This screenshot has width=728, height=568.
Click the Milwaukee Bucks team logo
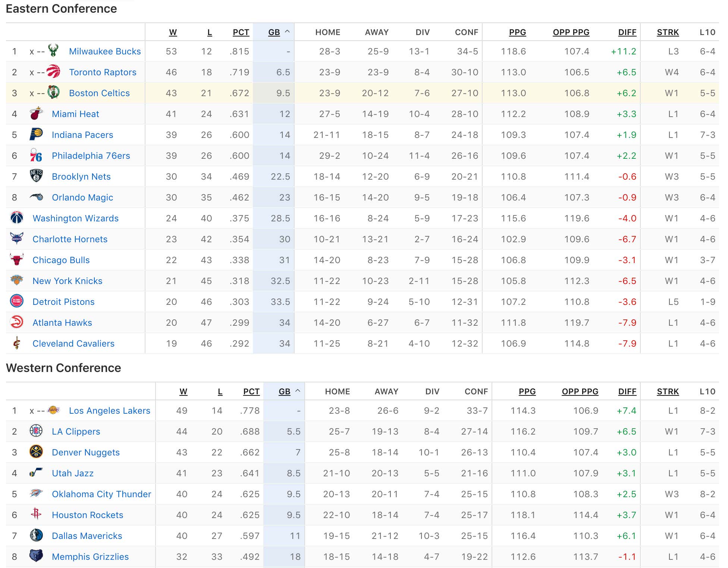pos(53,51)
